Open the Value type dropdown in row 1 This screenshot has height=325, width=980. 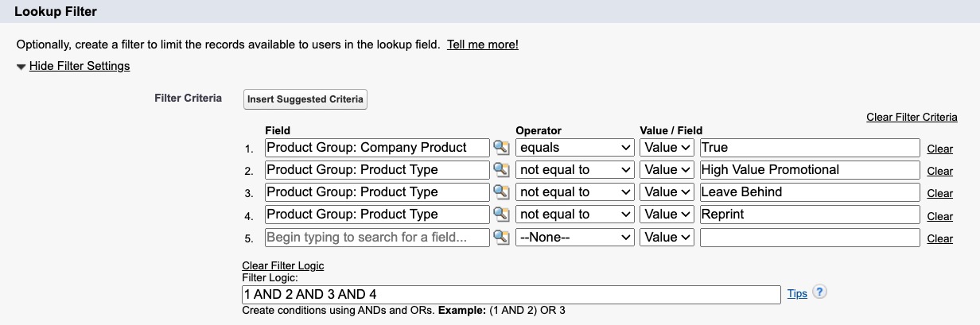(667, 147)
